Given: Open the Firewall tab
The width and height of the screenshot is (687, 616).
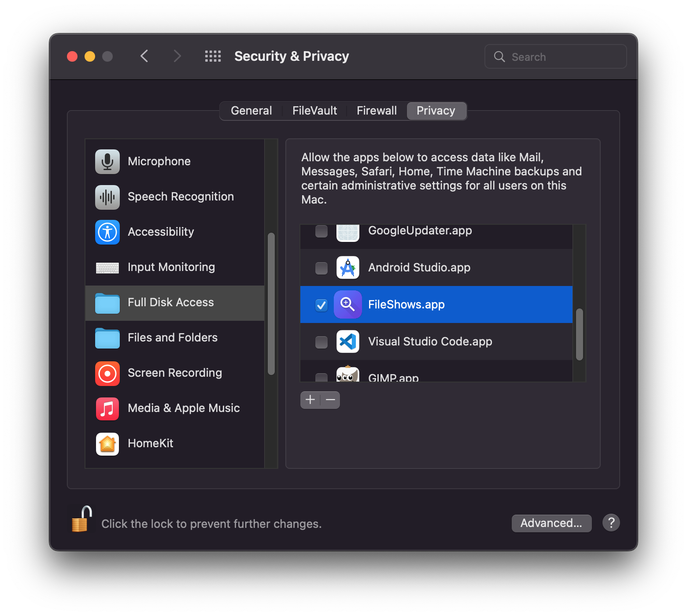Looking at the screenshot, I should tap(377, 111).
